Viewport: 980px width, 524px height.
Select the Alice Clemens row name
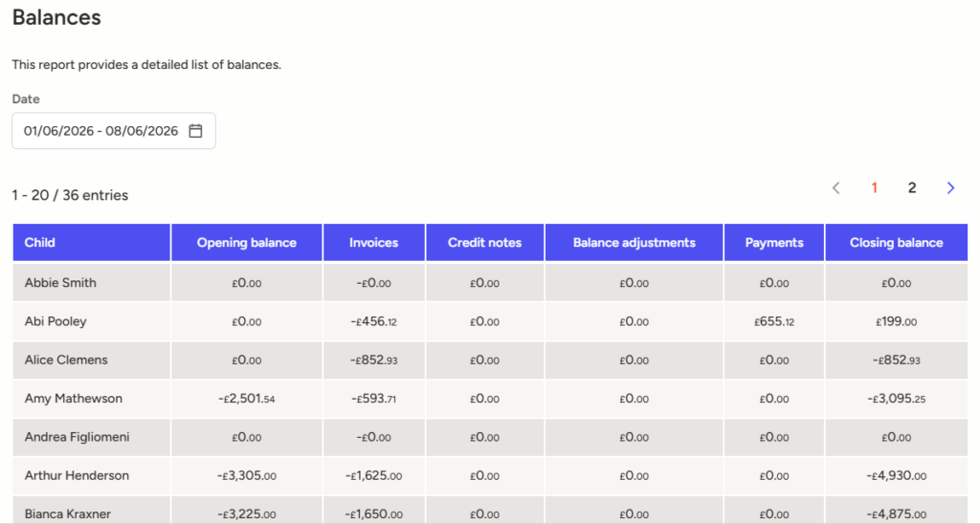66,360
